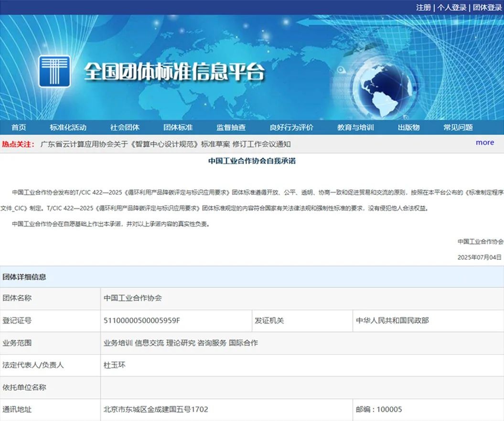Click the 全国团体标准信息平台 site title
504x421 pixels.
[x=174, y=72]
